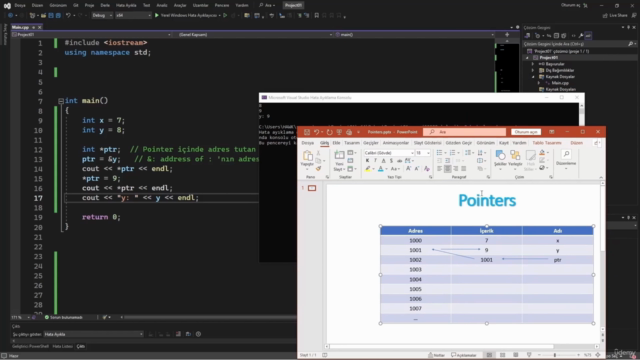The image size is (640, 360).
Task: Decrease font size with smaller A icon
Action: point(417,169)
